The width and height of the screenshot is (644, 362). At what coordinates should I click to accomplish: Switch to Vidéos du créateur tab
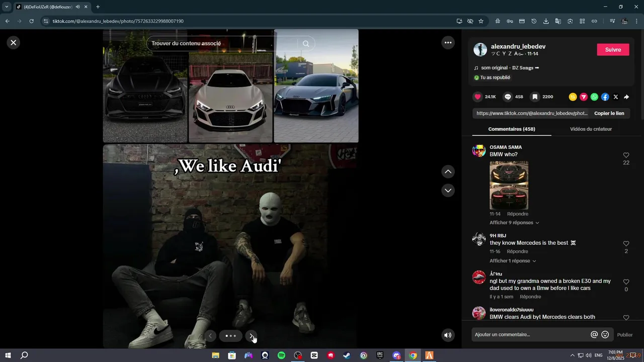click(591, 129)
